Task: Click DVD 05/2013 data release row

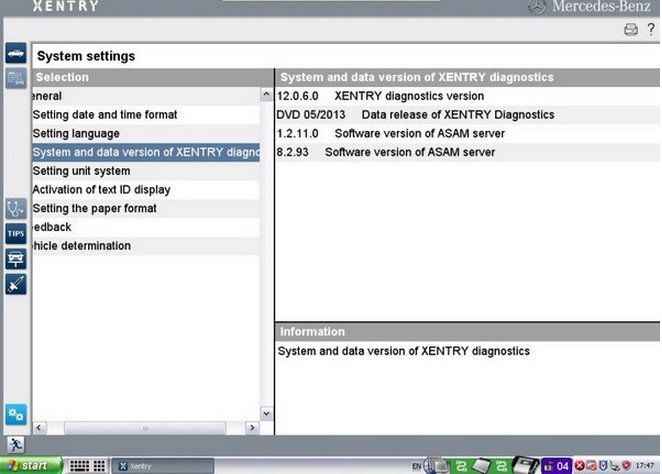Action: (468, 115)
